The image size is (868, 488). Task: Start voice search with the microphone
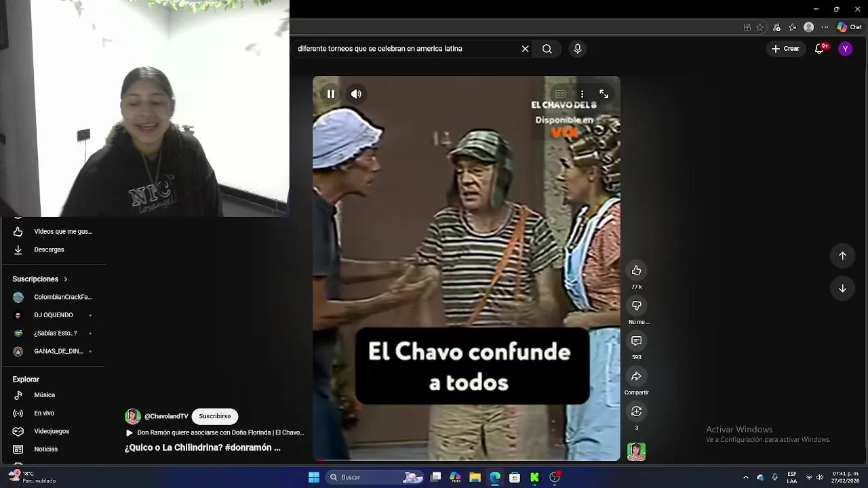(578, 49)
